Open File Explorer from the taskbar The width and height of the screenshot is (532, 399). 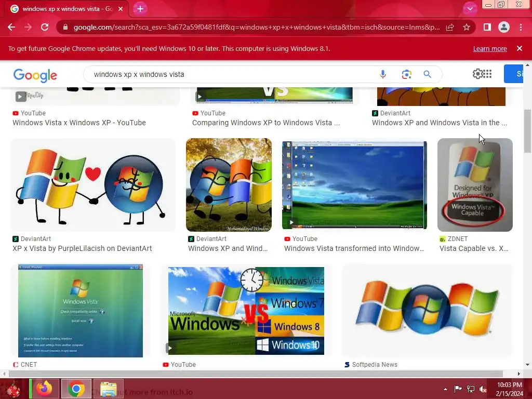[x=109, y=389]
